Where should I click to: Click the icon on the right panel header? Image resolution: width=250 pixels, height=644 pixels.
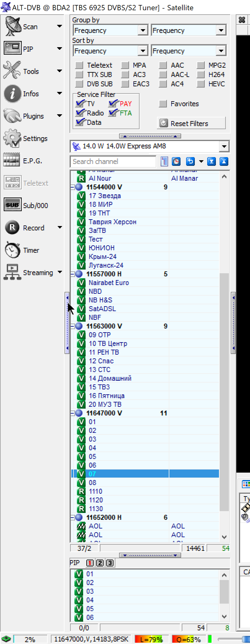242,20
